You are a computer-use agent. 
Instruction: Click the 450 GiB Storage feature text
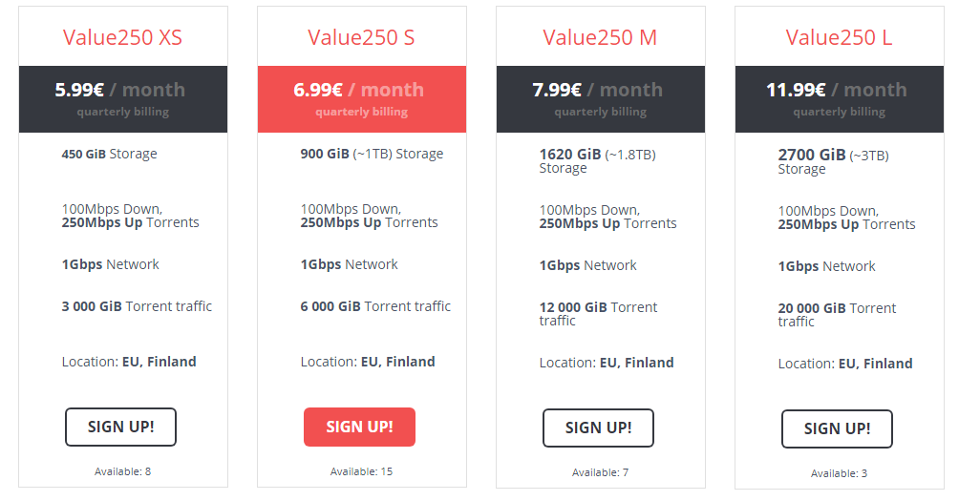(109, 154)
